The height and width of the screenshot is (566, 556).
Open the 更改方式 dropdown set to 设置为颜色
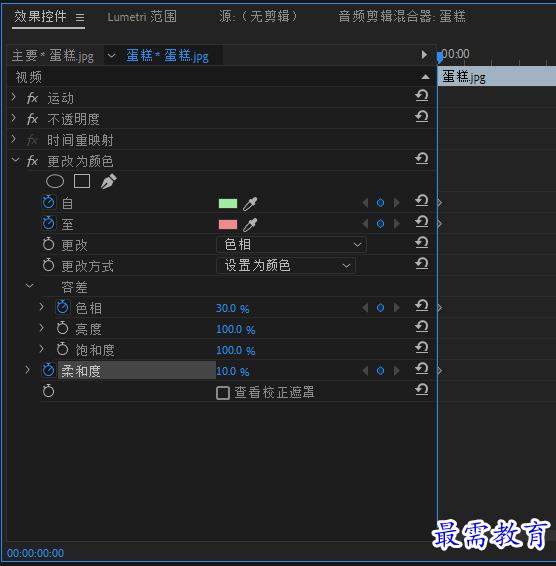pos(286,266)
